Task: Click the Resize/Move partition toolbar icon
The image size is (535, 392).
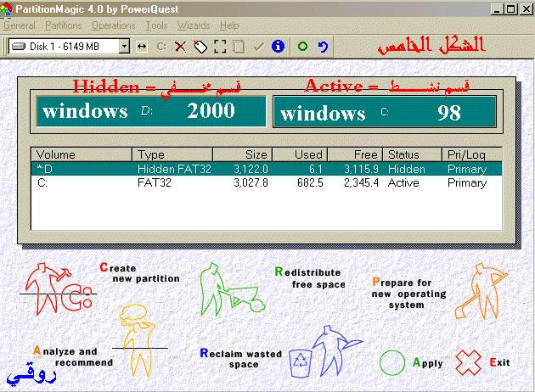Action: 142,47
